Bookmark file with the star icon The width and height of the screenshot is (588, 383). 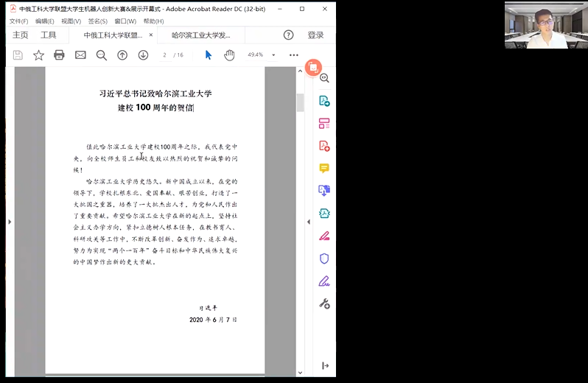[x=38, y=55]
